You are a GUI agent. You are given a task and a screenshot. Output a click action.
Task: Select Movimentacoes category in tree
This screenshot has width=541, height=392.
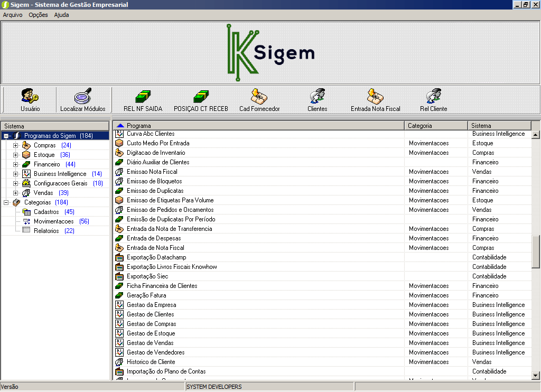pyautogui.click(x=53, y=221)
